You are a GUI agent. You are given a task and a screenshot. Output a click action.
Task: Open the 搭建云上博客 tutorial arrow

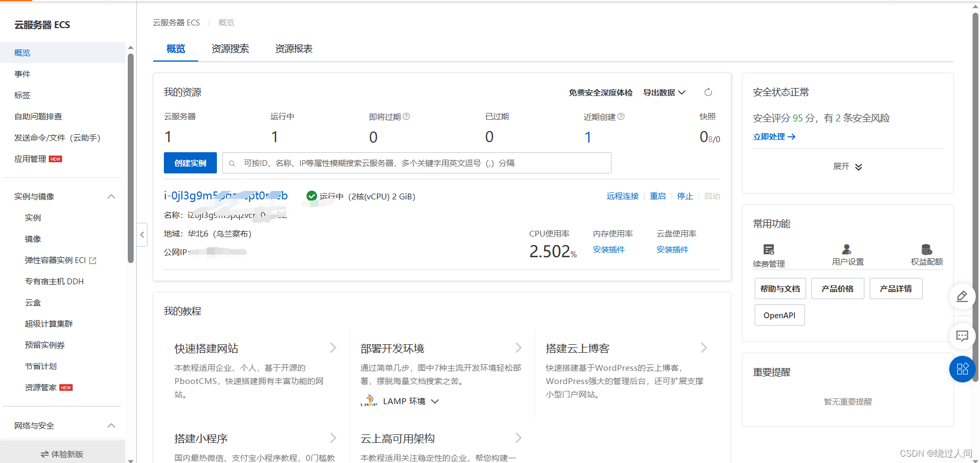click(704, 348)
